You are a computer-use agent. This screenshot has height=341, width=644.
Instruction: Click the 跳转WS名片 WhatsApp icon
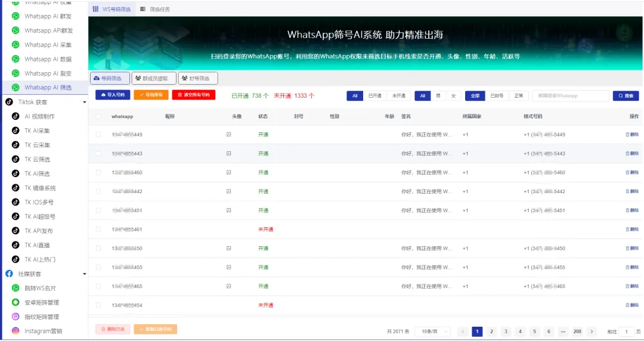(x=16, y=288)
